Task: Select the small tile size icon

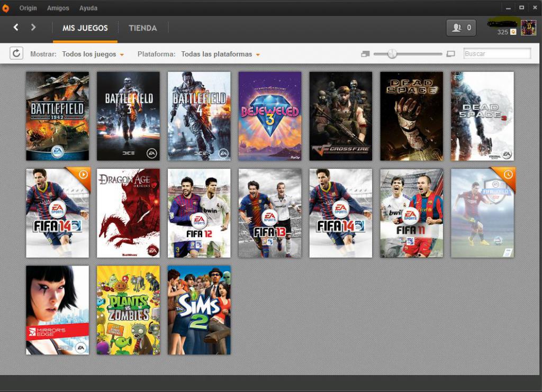Action: click(365, 54)
